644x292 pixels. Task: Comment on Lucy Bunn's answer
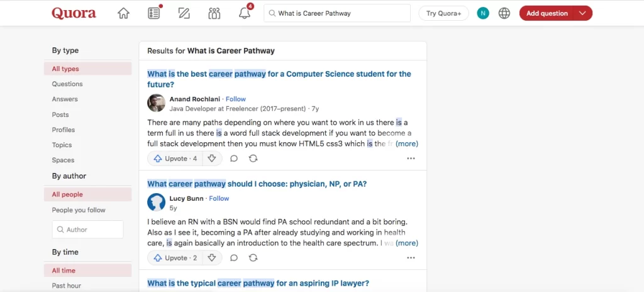(234, 258)
